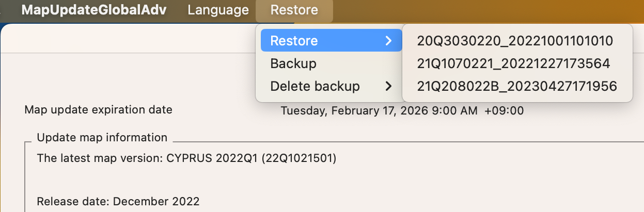644x212 pixels.
Task: Click the +09:00 timezone offset text
Action: [x=504, y=110]
